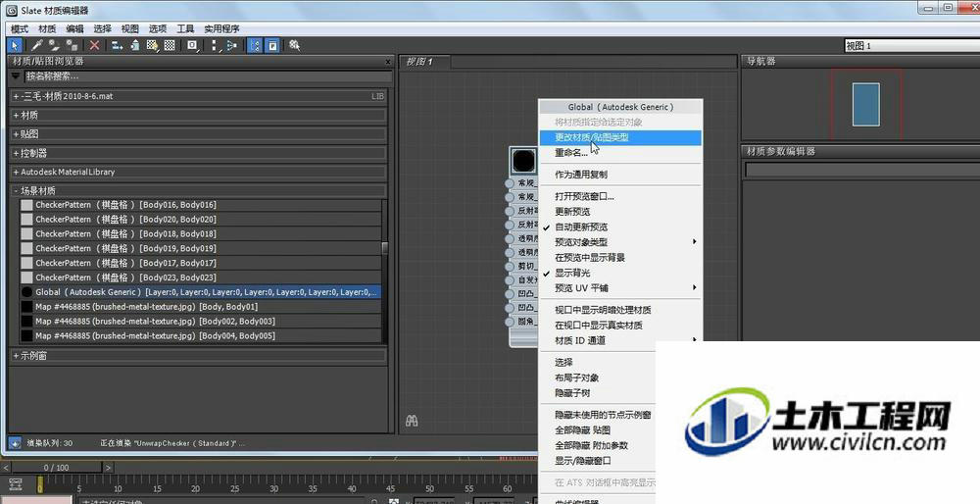Choose 更新预览 from context menu
Viewport: 980px width, 504px height.
(620, 212)
